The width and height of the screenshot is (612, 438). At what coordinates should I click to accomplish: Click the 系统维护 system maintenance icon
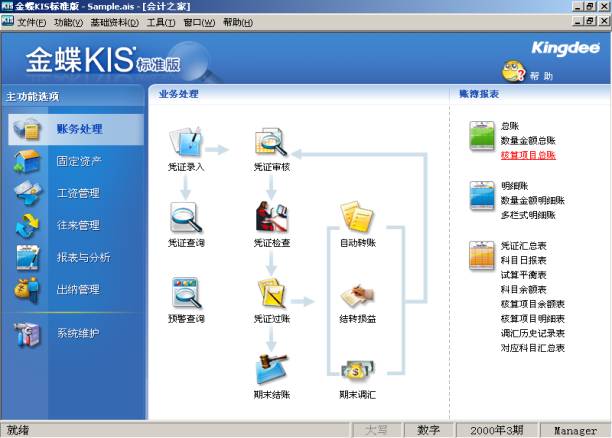pyautogui.click(x=27, y=334)
